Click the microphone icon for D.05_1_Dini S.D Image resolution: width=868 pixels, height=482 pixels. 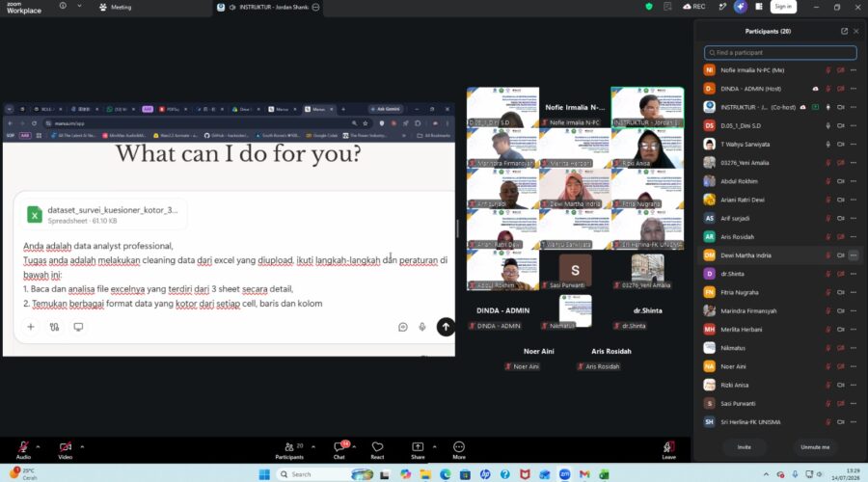[x=828, y=125]
